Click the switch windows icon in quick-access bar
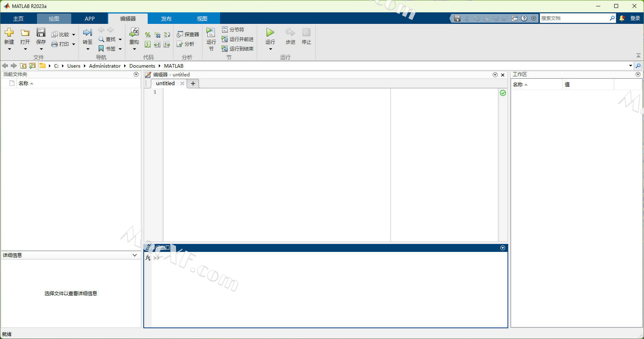Image resolution: width=644 pixels, height=339 pixels. [x=515, y=18]
